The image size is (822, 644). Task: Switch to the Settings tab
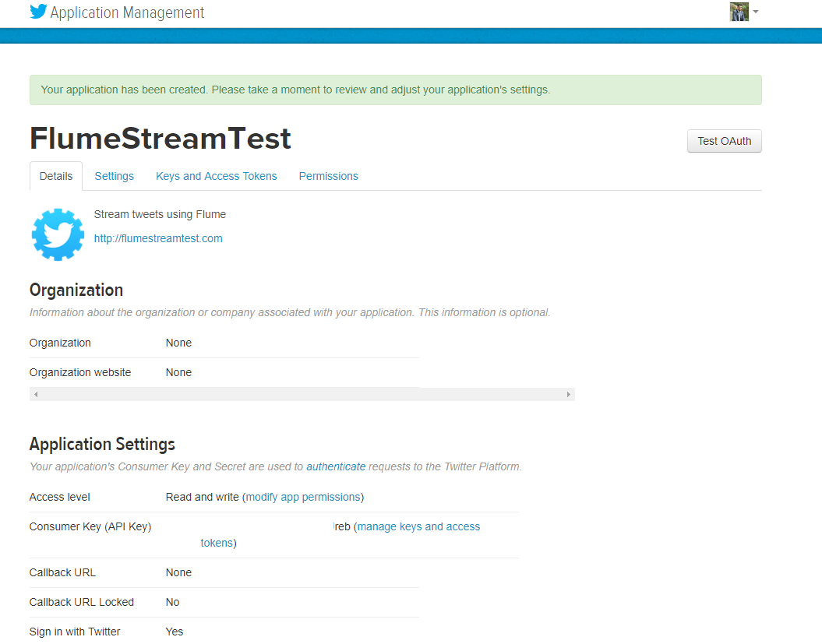(114, 176)
